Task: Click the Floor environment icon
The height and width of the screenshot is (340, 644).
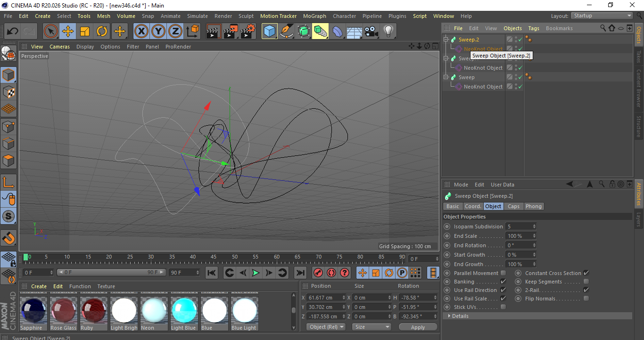Action: [355, 32]
